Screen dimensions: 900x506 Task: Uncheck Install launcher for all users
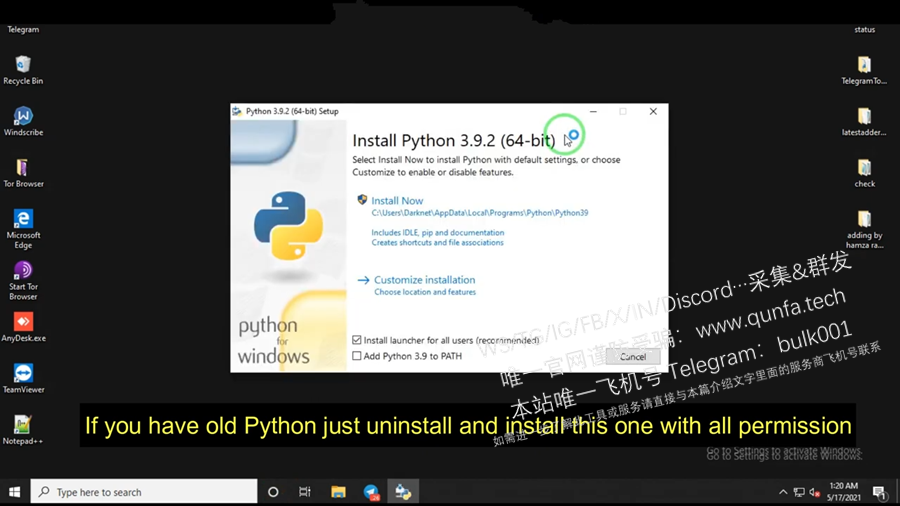coord(357,340)
